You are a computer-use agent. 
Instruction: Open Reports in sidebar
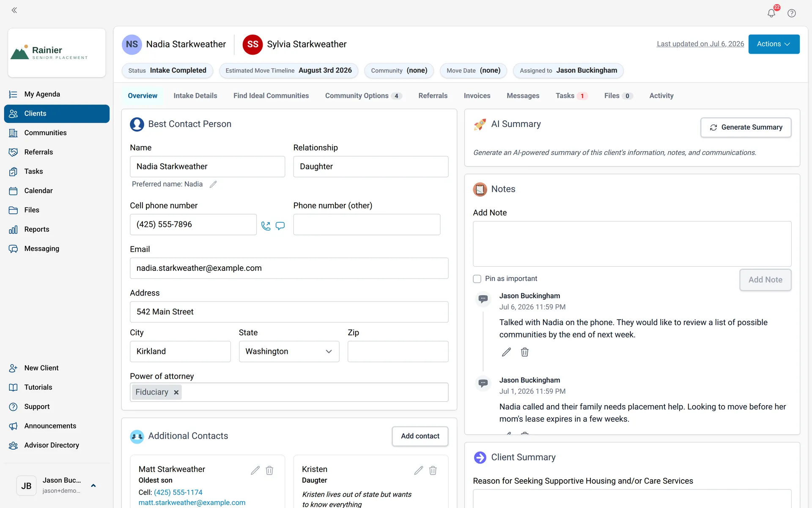(x=57, y=229)
